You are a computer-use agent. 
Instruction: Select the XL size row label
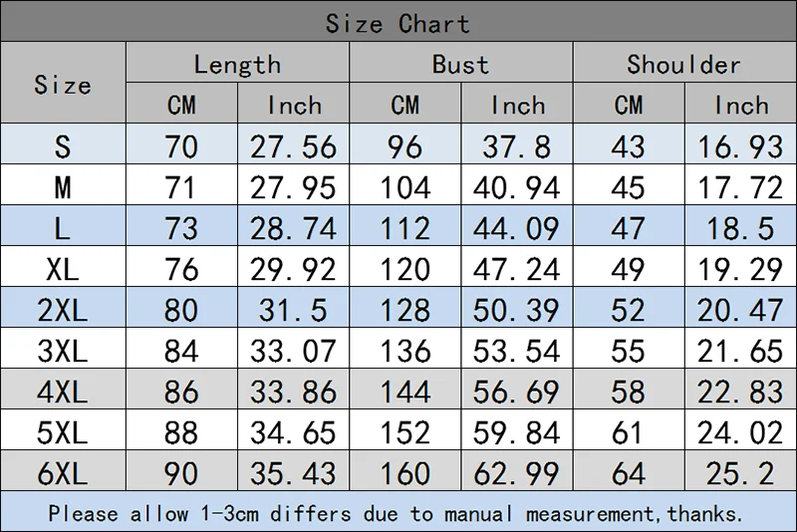click(63, 269)
